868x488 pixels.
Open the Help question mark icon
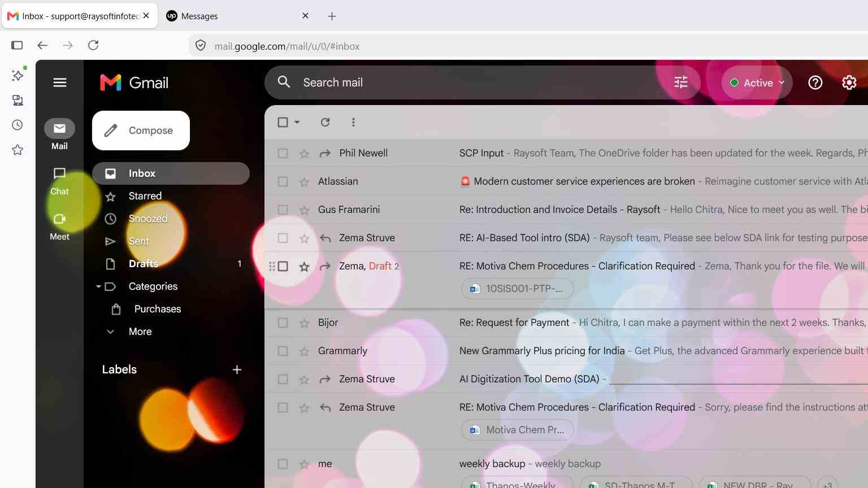[815, 82]
